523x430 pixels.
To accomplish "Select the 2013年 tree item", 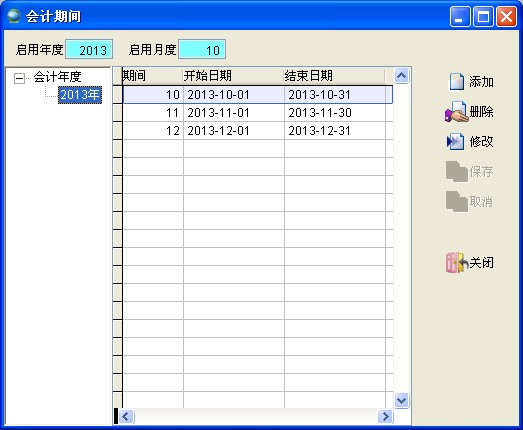I will click(80, 95).
